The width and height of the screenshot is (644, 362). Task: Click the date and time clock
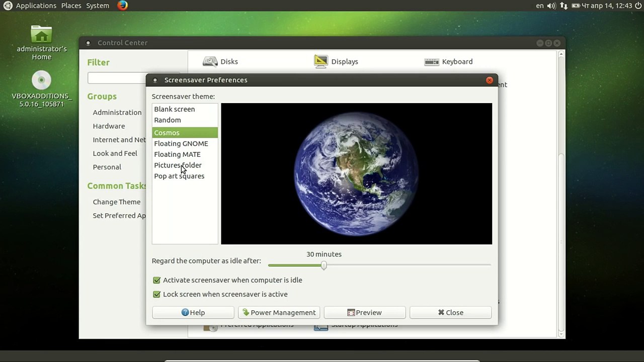(606, 6)
